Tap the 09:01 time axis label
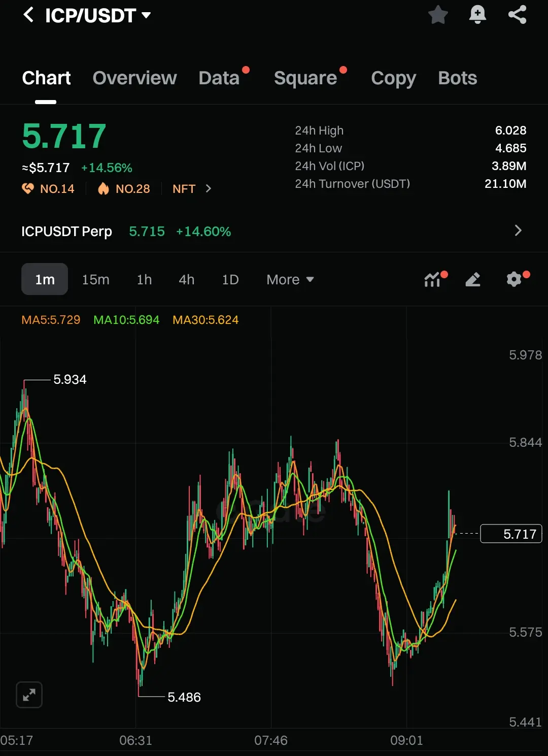Image resolution: width=548 pixels, height=756 pixels. click(x=406, y=740)
